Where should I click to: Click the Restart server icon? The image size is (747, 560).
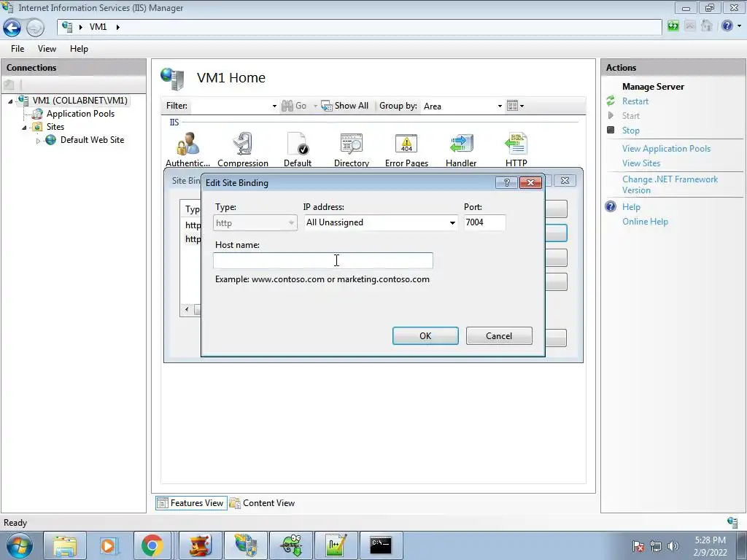[611, 101]
